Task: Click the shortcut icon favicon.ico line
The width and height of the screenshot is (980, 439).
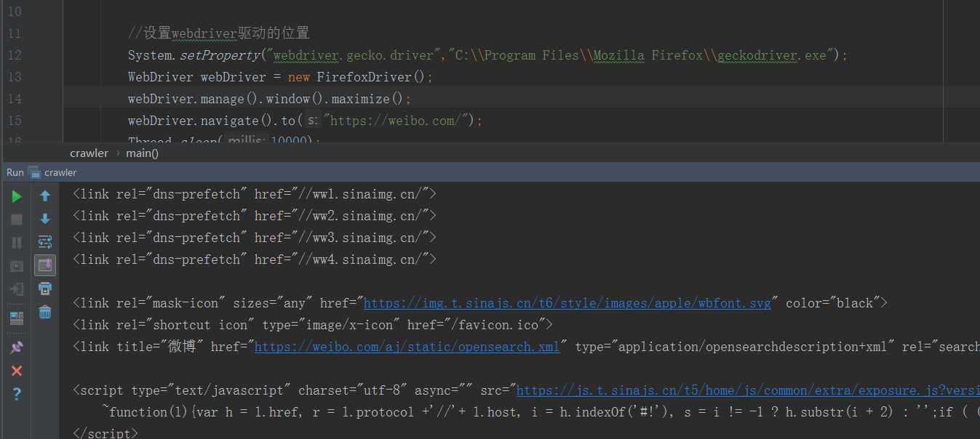Action: click(313, 325)
